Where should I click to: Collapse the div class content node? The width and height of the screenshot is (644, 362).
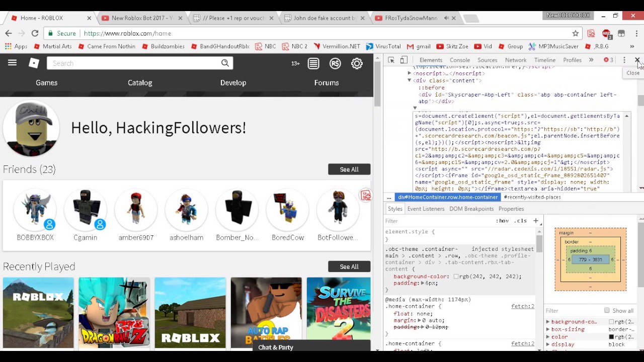[410, 80]
